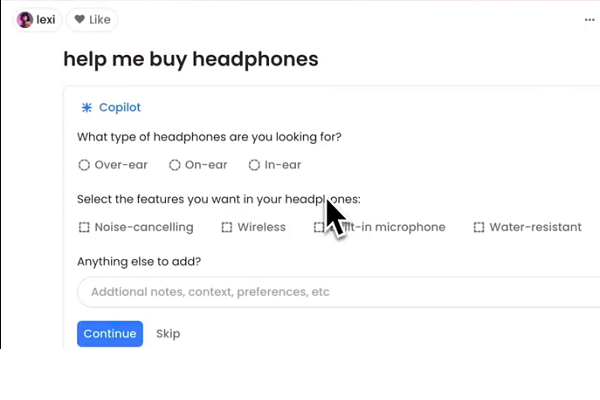Open the three-dot more options menu
Screen dimensions: 600x400
[589, 19]
